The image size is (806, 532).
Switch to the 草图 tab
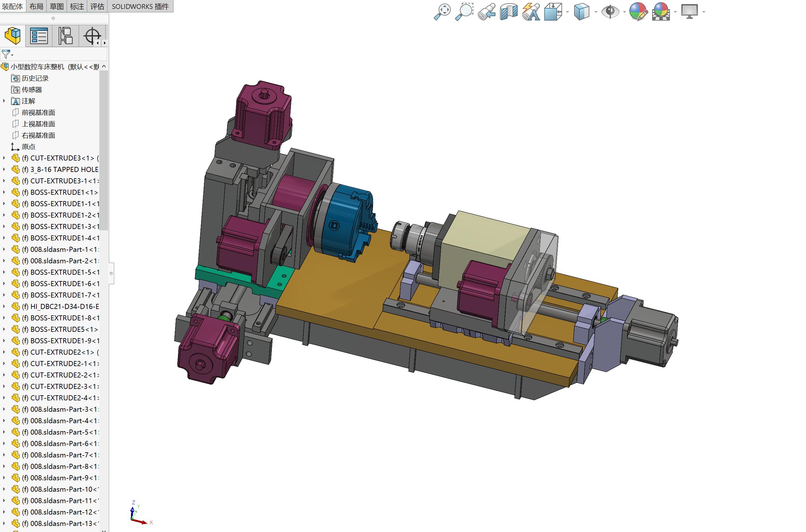[x=57, y=6]
